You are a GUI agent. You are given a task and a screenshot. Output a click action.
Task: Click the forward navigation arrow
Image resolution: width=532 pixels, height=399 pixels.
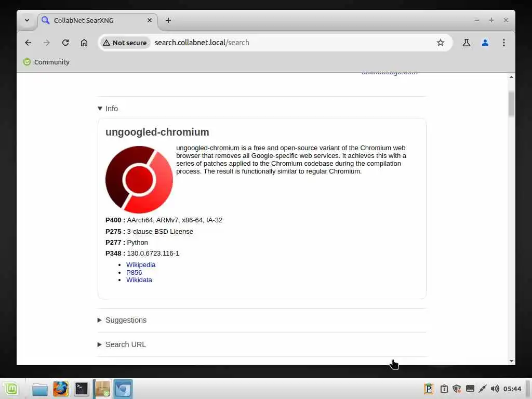pos(47,43)
